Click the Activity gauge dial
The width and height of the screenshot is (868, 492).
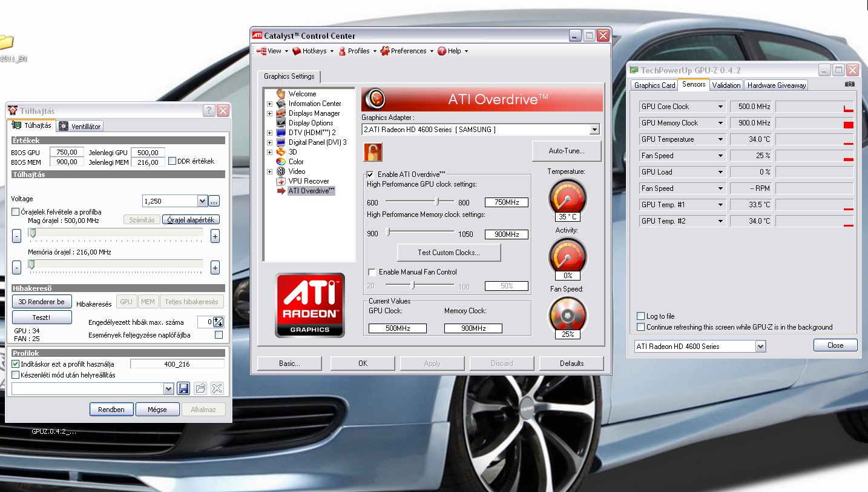tap(567, 256)
